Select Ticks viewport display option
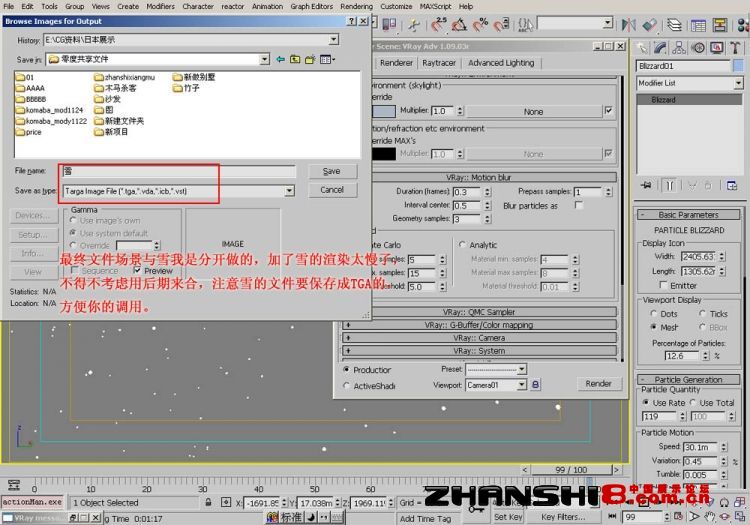Screen dimensions: 750x525 pyautogui.click(x=702, y=313)
